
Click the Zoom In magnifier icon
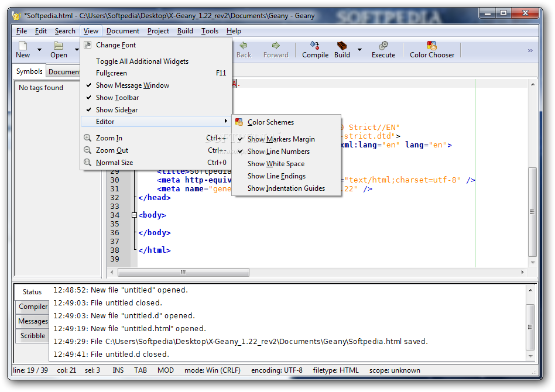pyautogui.click(x=87, y=137)
